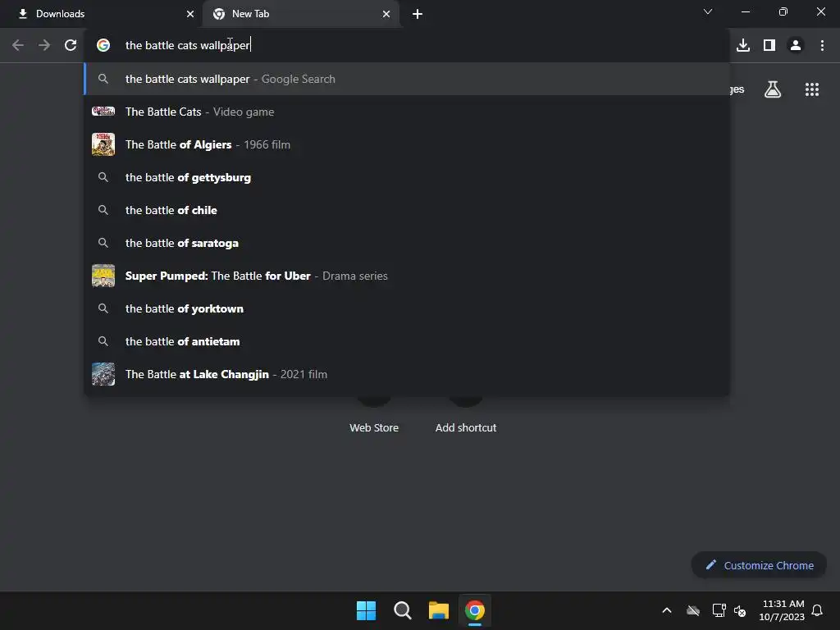Click the Google icon in address bar
This screenshot has height=630, width=840.
[x=103, y=45]
